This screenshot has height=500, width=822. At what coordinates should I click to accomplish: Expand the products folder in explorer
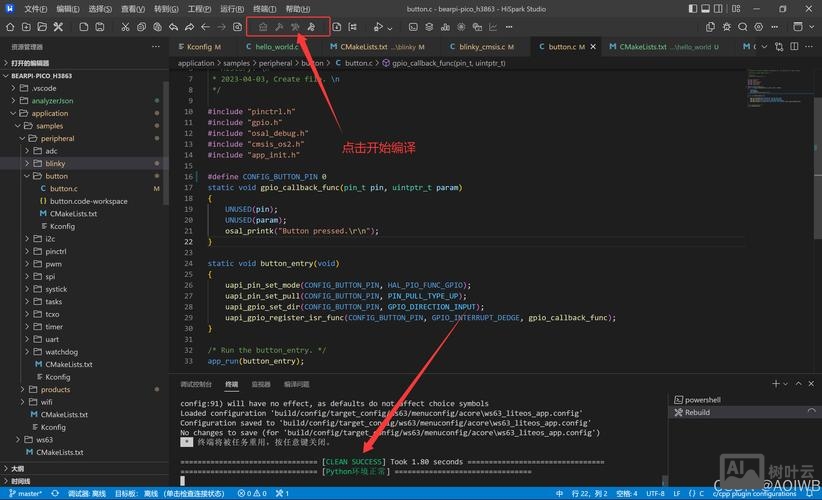pyautogui.click(x=55, y=389)
